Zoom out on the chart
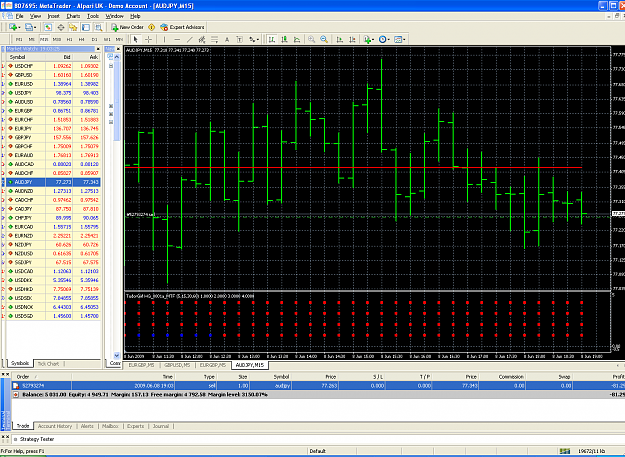The image size is (625, 457). coord(324,39)
